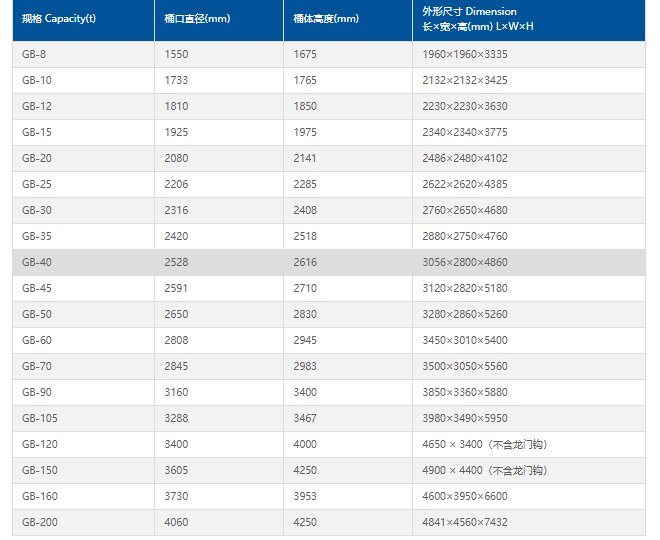Select the GB-8 cell

(83, 54)
